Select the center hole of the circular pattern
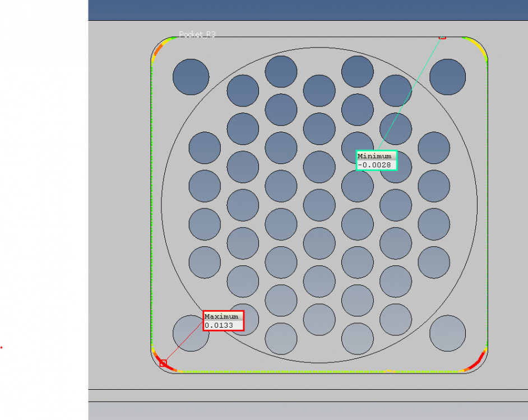 click(319, 205)
